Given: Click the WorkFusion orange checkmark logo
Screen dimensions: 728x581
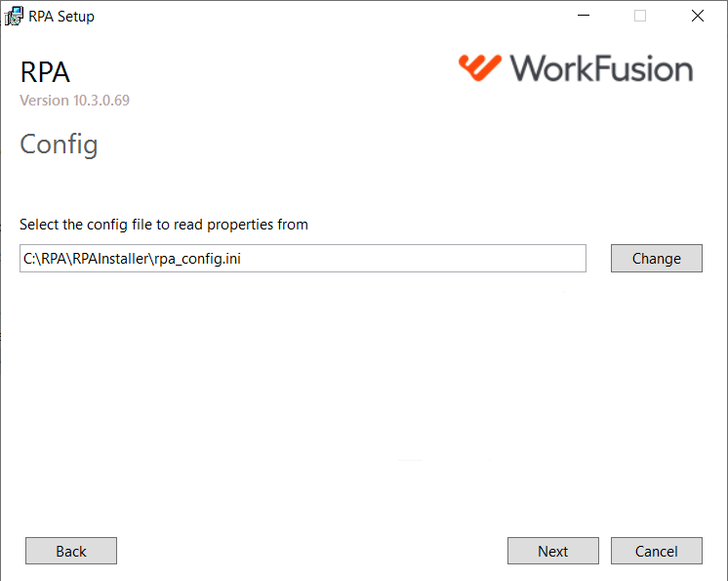Looking at the screenshot, I should point(479,67).
